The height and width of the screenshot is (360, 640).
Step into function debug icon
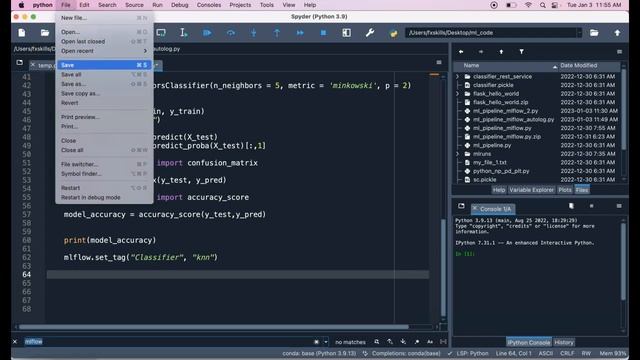(x=253, y=33)
